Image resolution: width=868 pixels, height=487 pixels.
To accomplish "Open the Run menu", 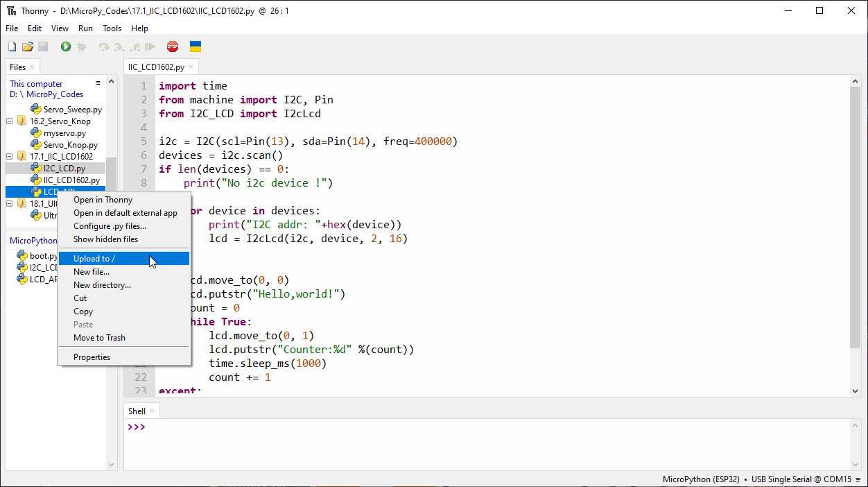I will [85, 28].
